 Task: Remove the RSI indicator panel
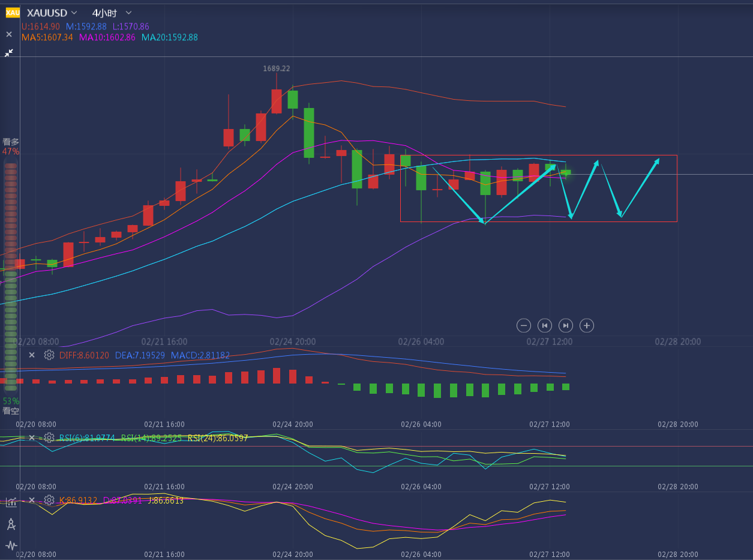[x=32, y=438]
